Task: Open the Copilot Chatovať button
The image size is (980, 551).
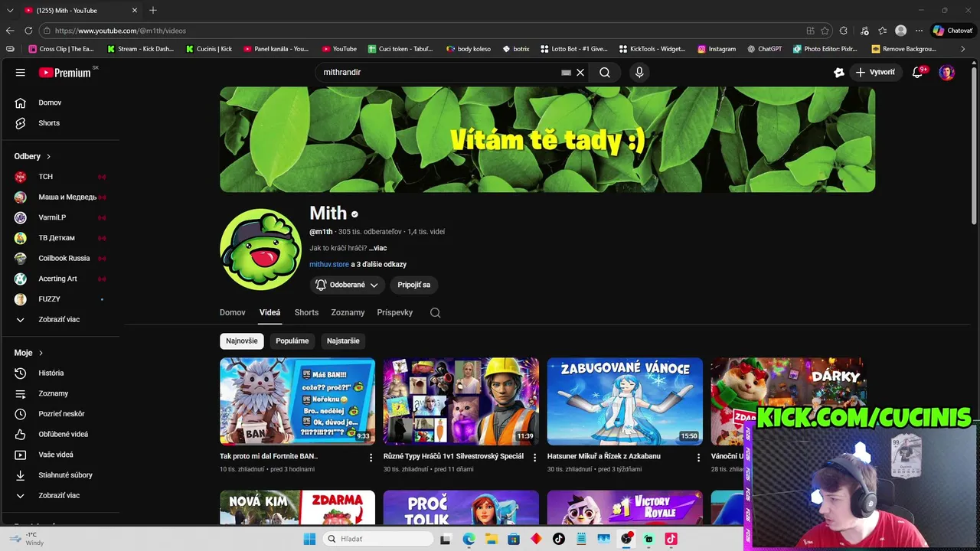Action: tap(952, 31)
